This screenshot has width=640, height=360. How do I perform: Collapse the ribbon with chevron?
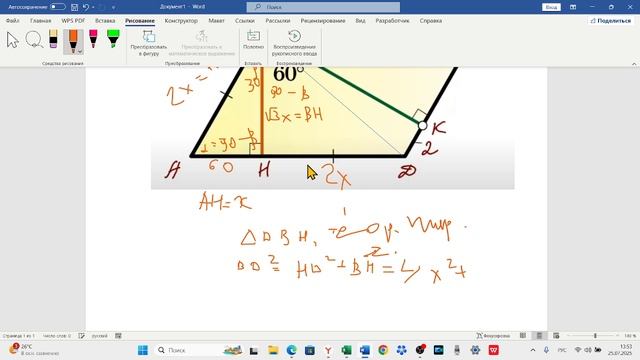pos(634,64)
